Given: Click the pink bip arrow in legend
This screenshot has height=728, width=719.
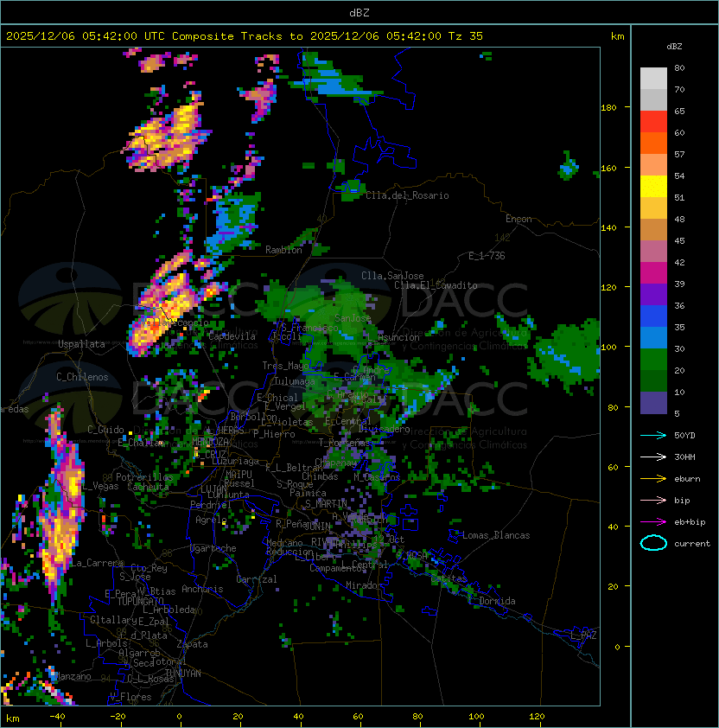Looking at the screenshot, I should point(653,500).
